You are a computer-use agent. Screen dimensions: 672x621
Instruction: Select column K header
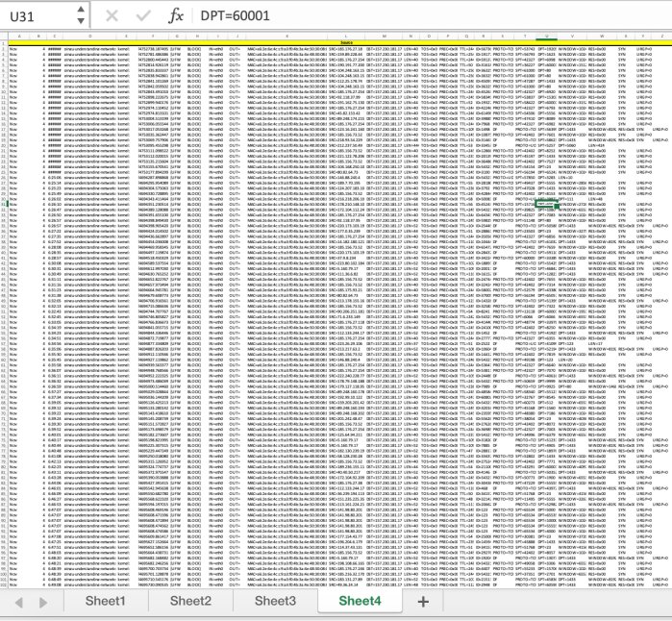pos(287,37)
